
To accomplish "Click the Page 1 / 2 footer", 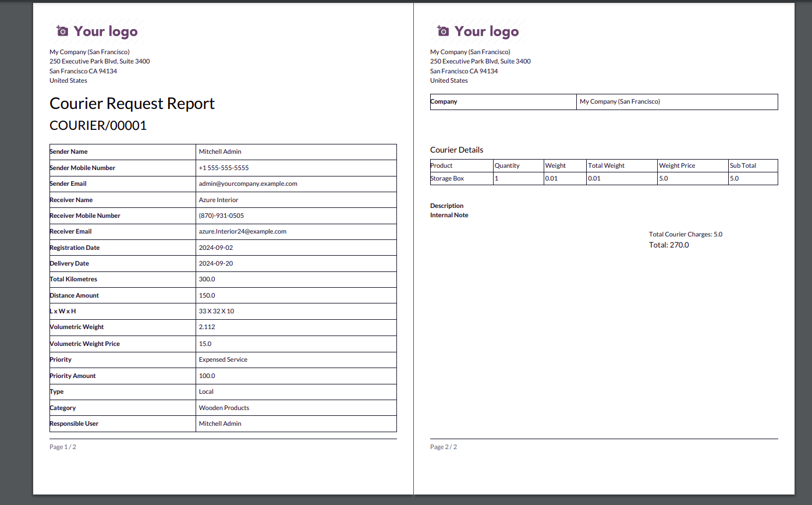I will pos(63,447).
